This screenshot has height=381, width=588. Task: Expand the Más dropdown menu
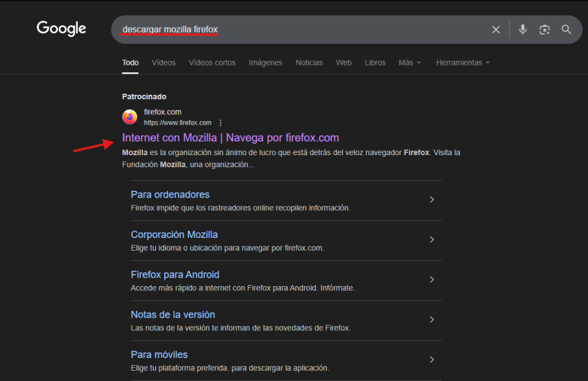pyautogui.click(x=409, y=63)
